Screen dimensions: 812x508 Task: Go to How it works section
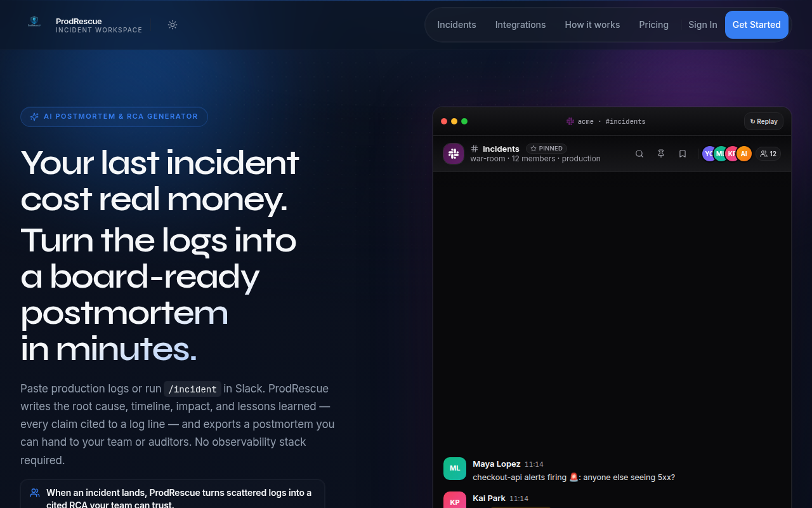pos(593,25)
